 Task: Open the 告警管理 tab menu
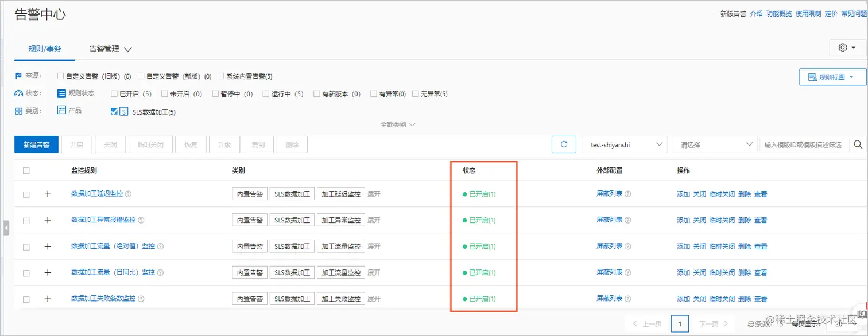pyautogui.click(x=110, y=49)
